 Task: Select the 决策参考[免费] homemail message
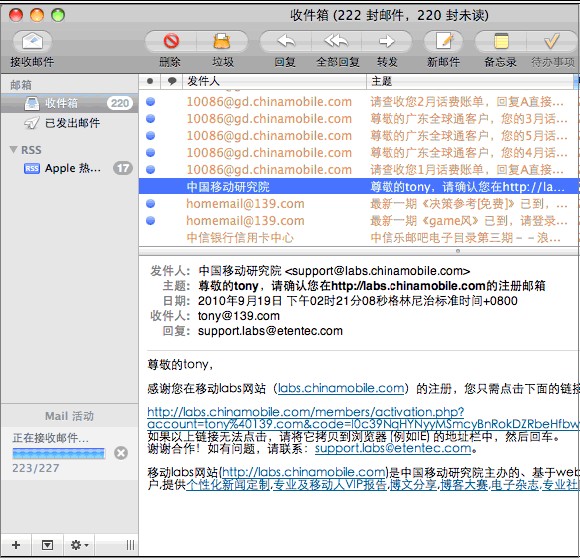[359, 204]
